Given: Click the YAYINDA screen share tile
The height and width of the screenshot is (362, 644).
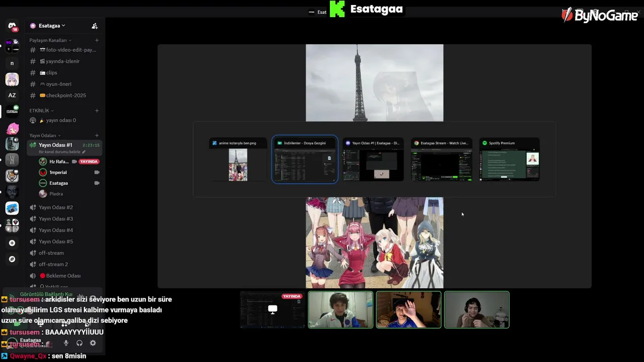Looking at the screenshot, I should click(272, 310).
